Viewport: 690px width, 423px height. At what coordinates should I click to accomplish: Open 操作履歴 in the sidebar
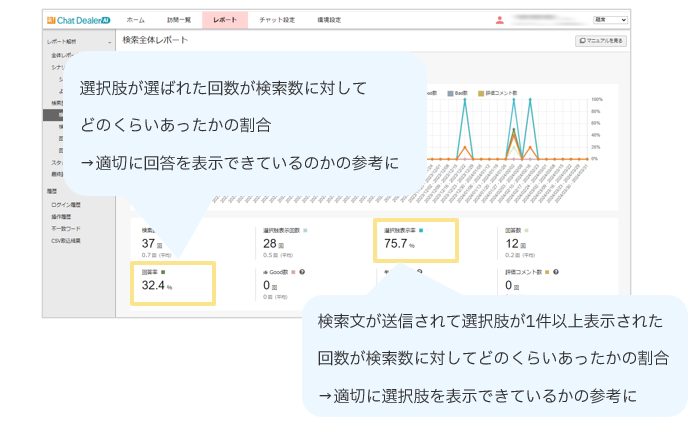62,215
